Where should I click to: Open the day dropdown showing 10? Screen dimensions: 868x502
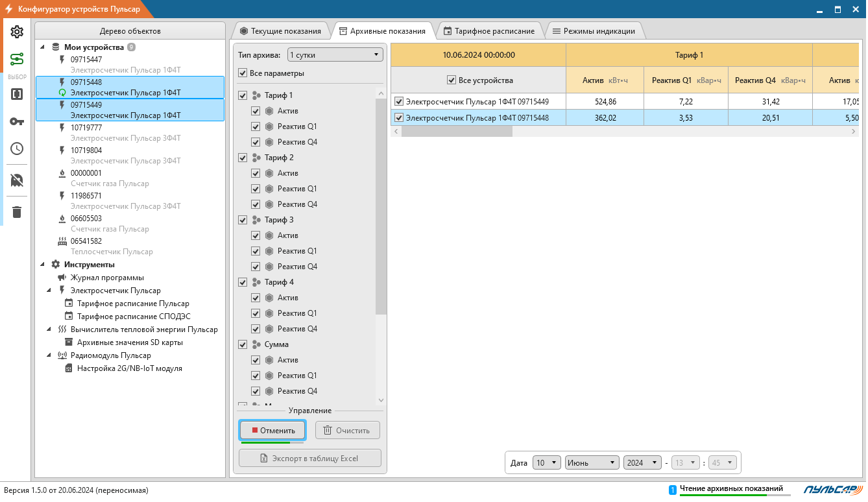pyautogui.click(x=547, y=462)
